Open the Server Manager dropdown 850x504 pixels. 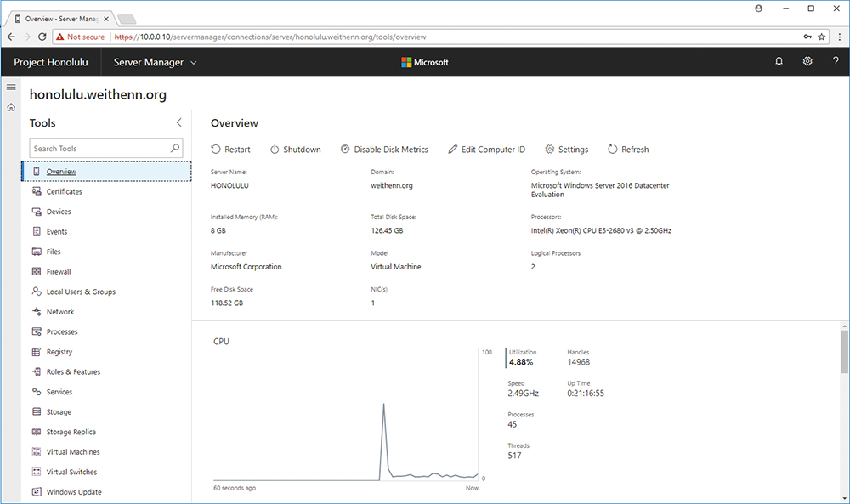point(155,62)
